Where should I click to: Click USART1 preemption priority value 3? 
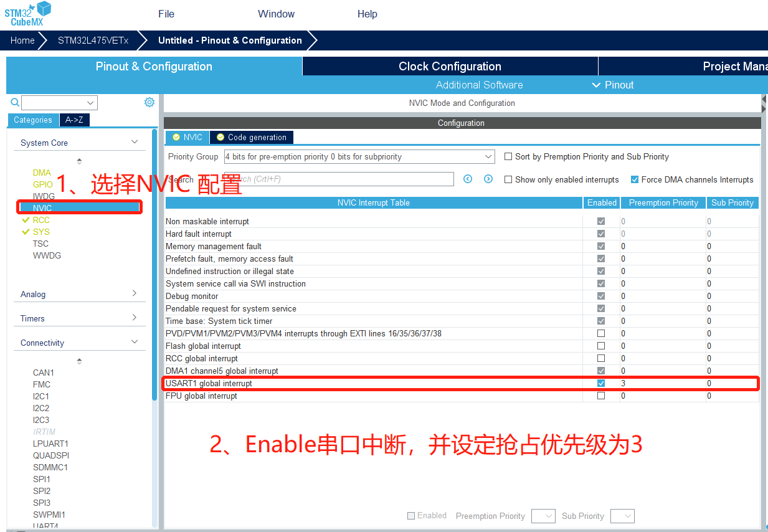[623, 383]
